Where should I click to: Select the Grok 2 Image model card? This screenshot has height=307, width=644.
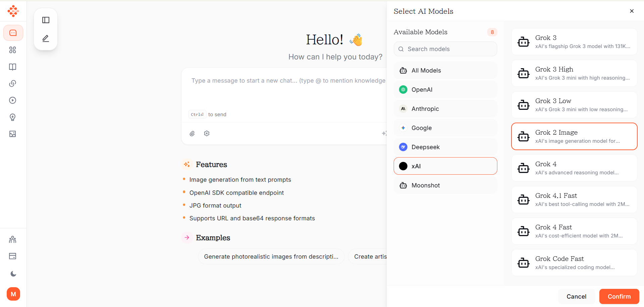click(574, 136)
